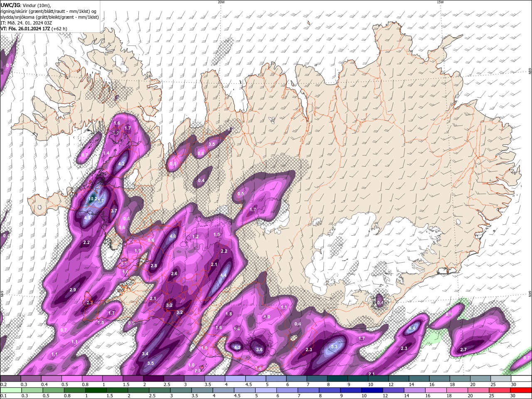The image size is (532, 399).
Task: Click the 2.9 label over the western sea
Action: (x=73, y=290)
